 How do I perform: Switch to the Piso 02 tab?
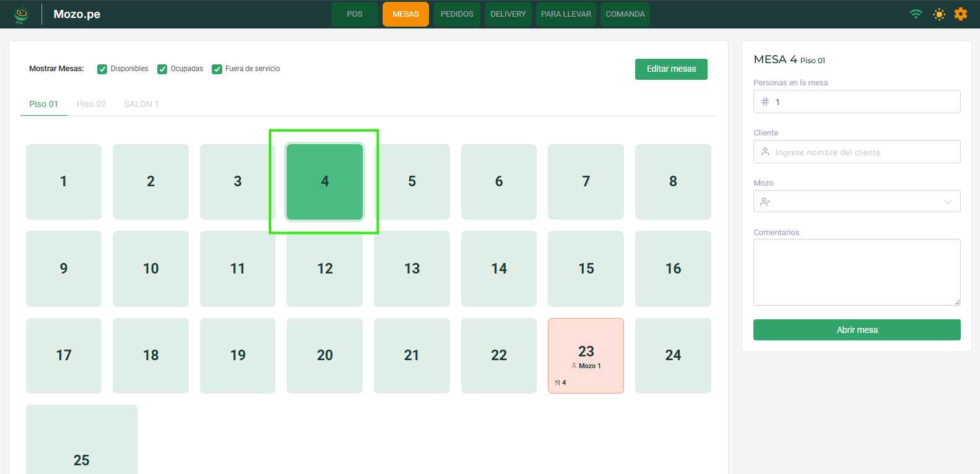point(91,104)
